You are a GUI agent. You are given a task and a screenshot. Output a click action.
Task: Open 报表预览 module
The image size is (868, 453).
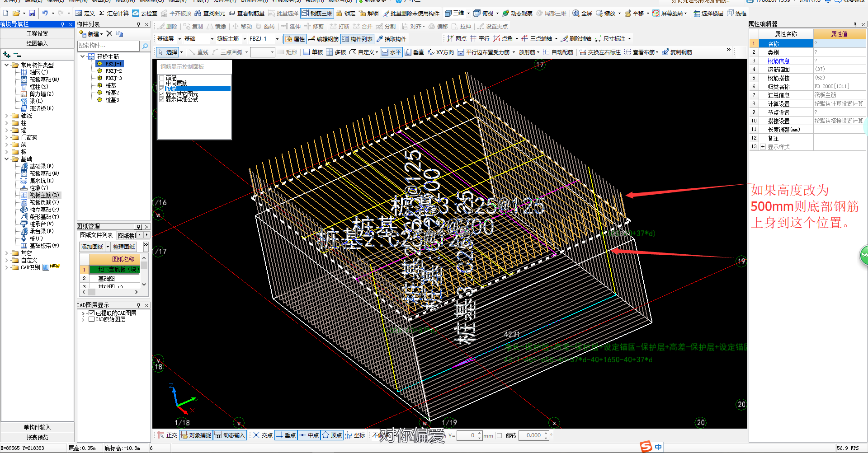(37, 437)
